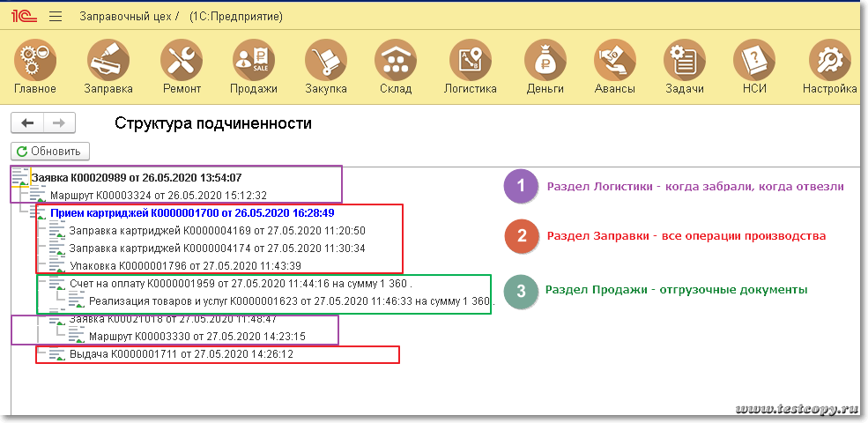Select Заявка К00020989 root tree item
The height and width of the screenshot is (423, 868).
pos(136,177)
